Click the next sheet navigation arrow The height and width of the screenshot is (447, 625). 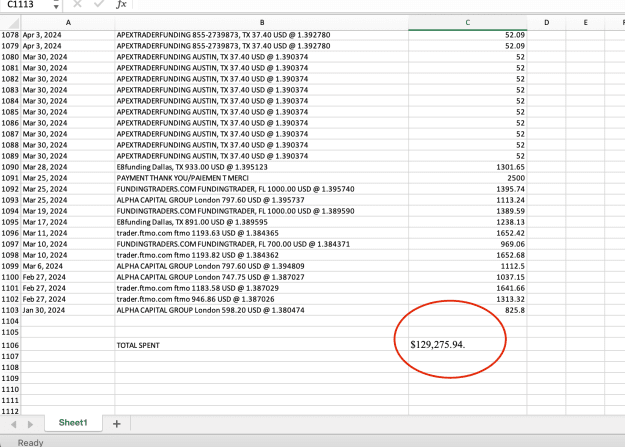coord(30,424)
